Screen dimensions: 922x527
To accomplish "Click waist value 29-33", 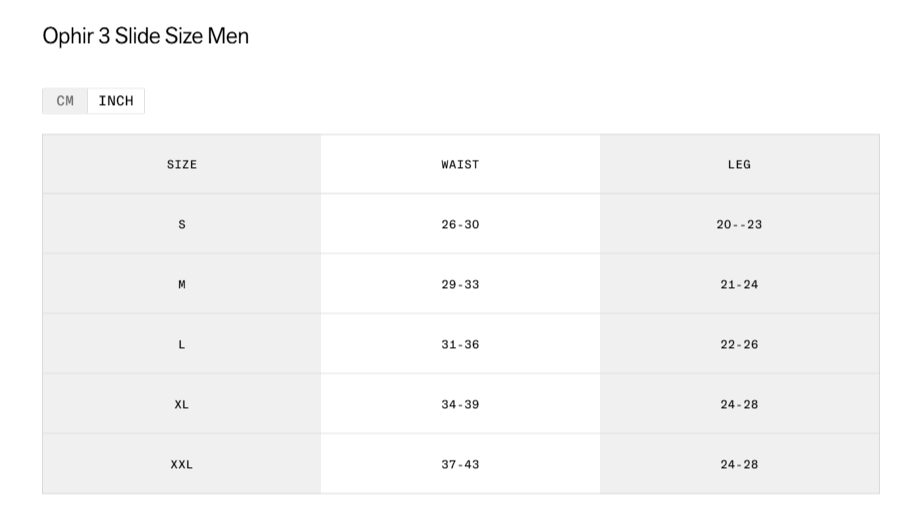I will coord(460,284).
